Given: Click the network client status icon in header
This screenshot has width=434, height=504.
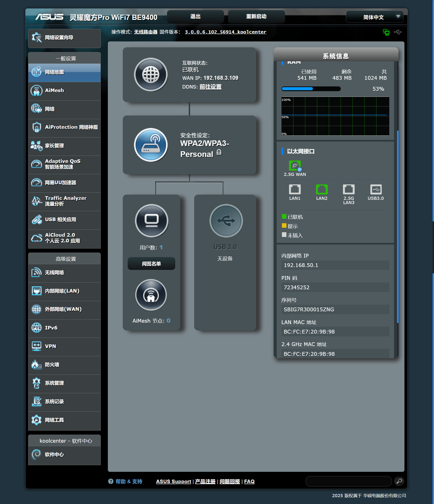Looking at the screenshot, I should coord(386,32).
